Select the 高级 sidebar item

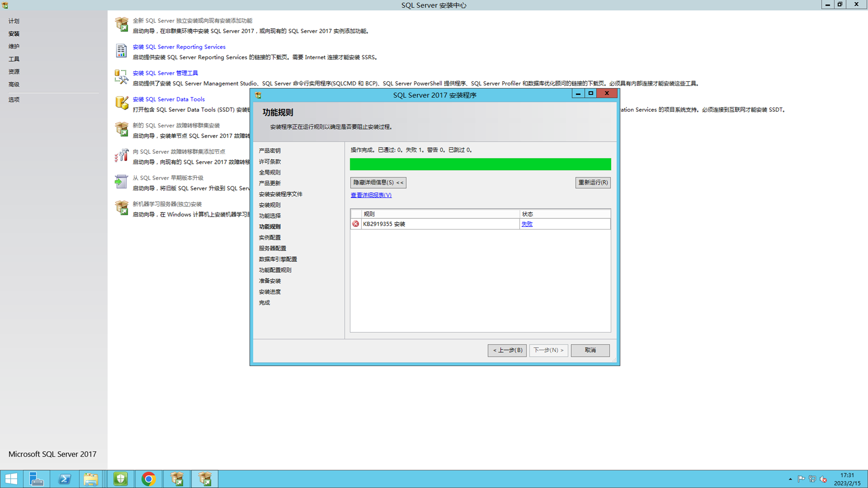pyautogui.click(x=14, y=84)
